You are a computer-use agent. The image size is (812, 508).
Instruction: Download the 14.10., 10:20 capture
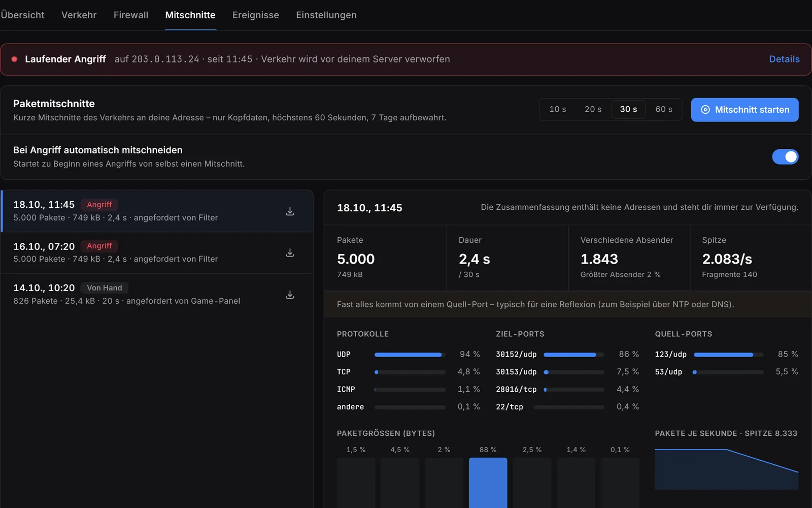click(x=290, y=295)
